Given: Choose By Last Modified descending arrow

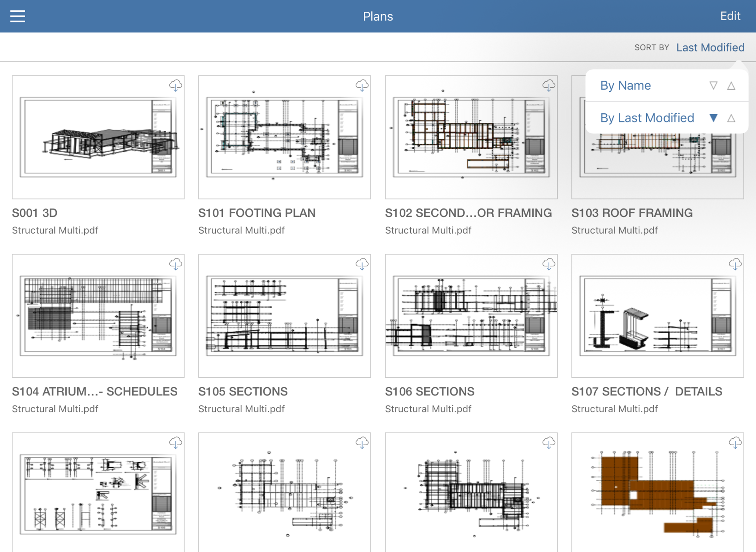Looking at the screenshot, I should click(x=713, y=118).
